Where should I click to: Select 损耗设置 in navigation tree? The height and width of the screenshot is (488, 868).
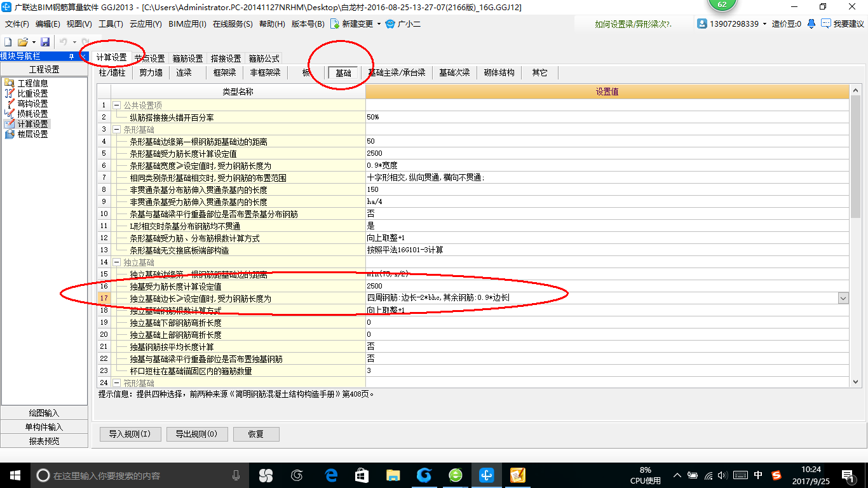coord(32,114)
